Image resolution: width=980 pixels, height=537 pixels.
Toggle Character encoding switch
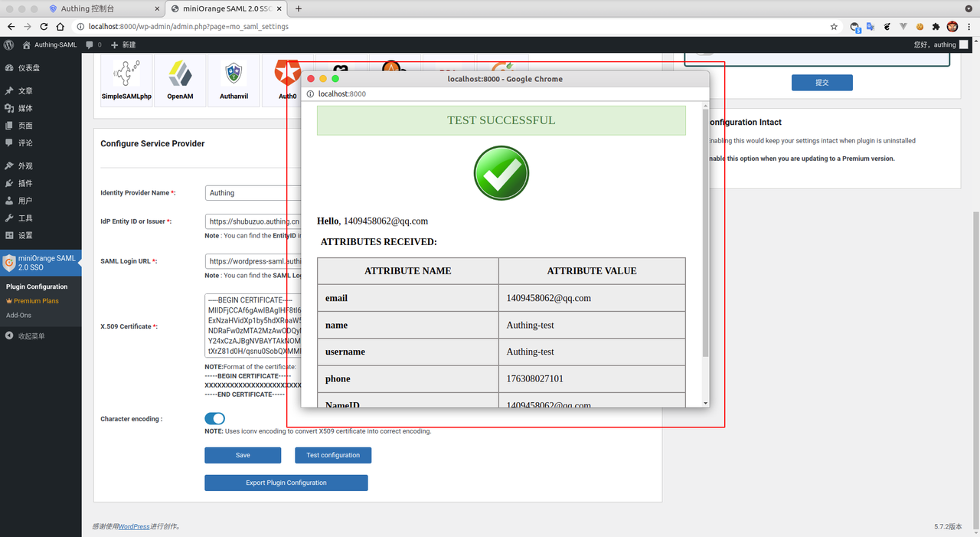[215, 419]
